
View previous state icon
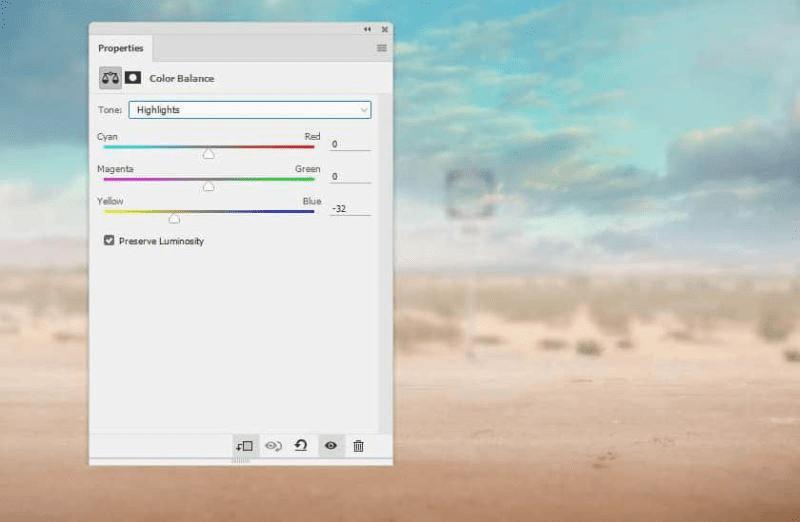273,446
